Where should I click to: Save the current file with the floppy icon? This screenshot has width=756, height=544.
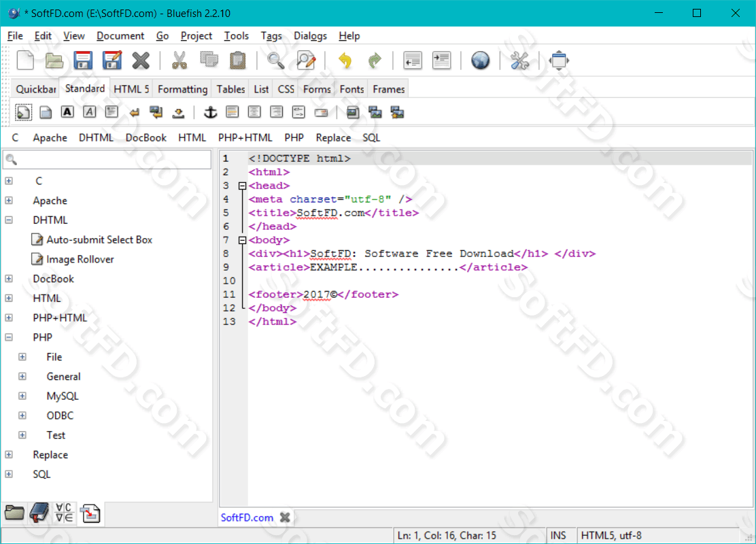click(83, 61)
